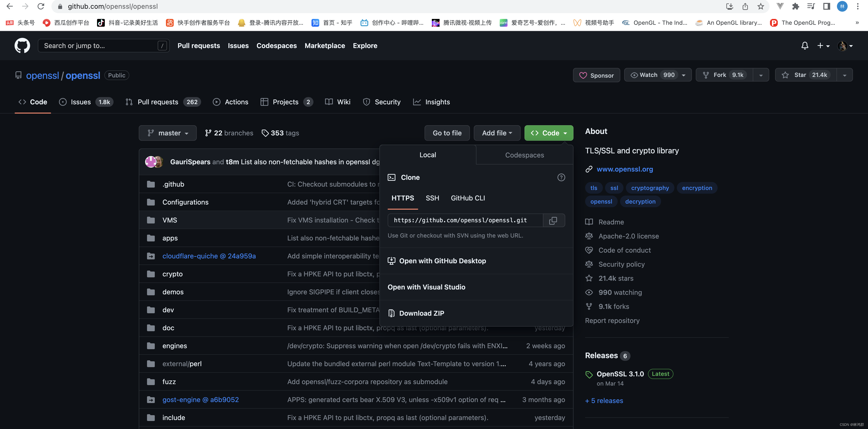Screen dimensions: 868x429
Task: Open cloudflare-quiche submodule link
Action: tap(209, 256)
